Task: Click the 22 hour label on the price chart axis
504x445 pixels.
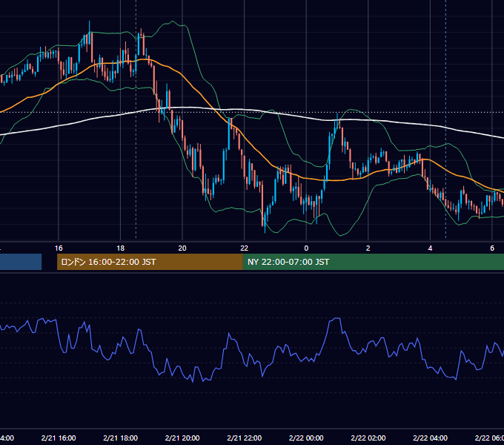Action: (245, 248)
